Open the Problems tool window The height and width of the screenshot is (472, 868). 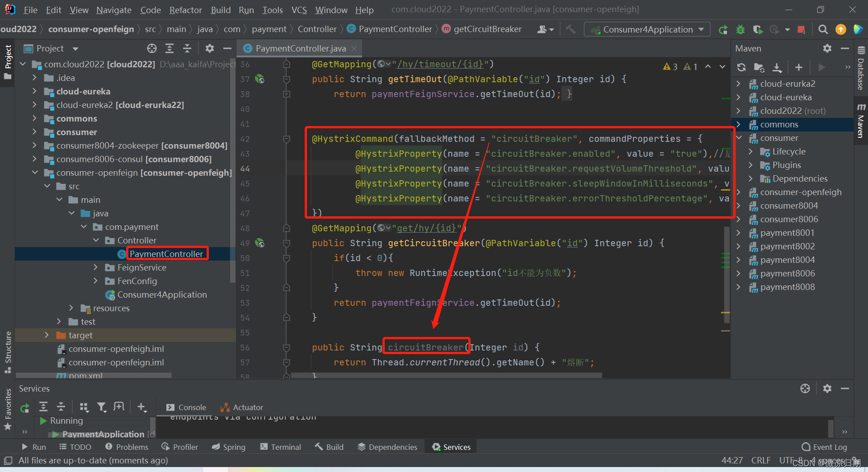click(x=127, y=447)
